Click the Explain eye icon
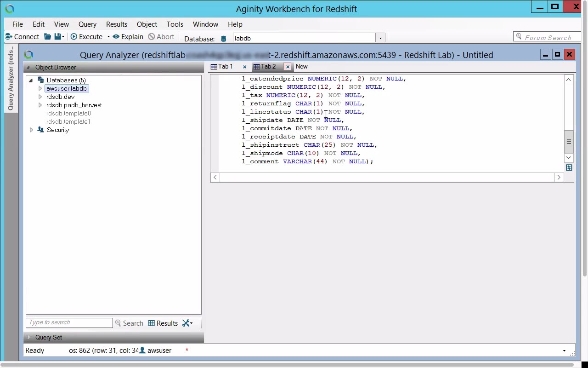Viewport: 588px width, 368px height. tap(116, 37)
